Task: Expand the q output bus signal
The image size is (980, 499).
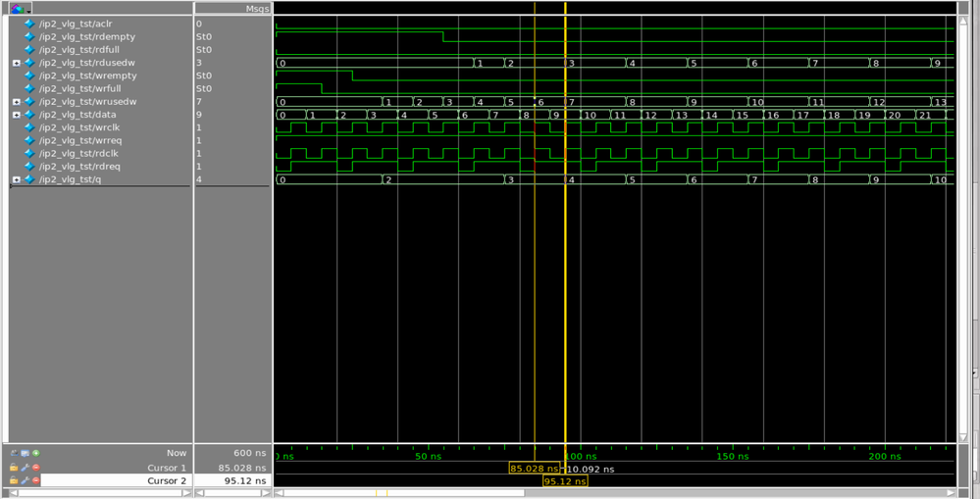Action: tap(17, 179)
